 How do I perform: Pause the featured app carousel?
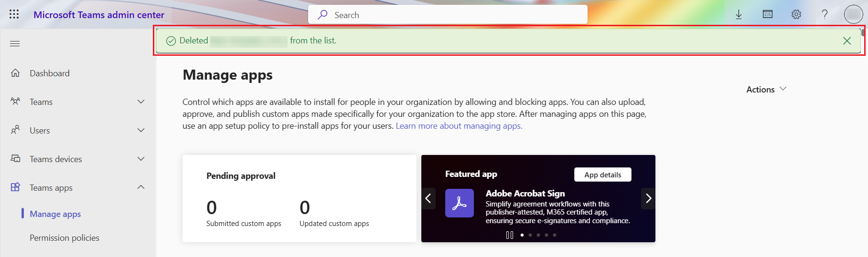(x=510, y=235)
